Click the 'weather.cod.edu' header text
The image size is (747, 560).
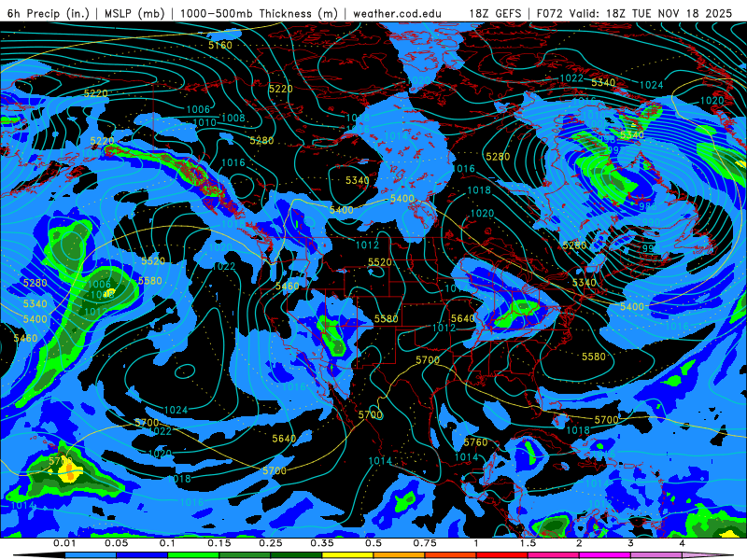pos(398,13)
